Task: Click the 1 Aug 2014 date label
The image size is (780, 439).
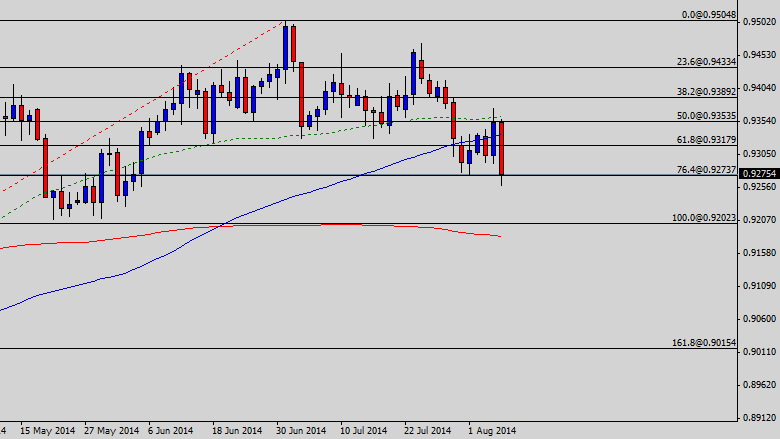Action: coord(494,430)
